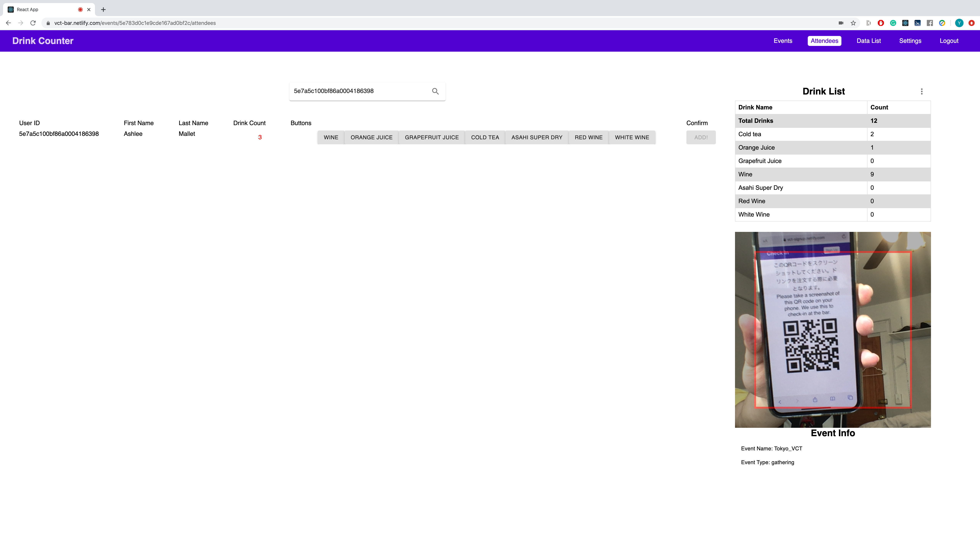
Task: Close the React App tab
Action: click(89, 10)
